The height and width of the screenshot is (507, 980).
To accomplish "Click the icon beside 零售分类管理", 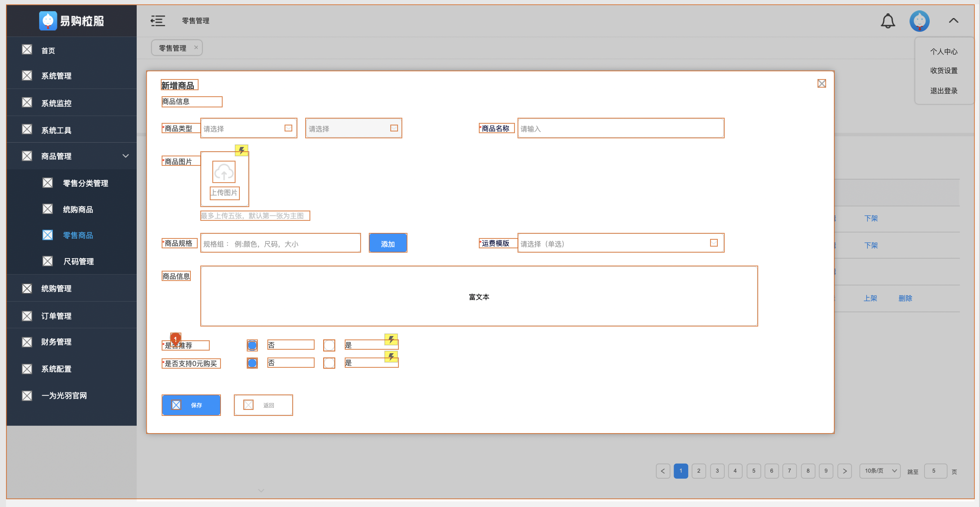I will 48,183.
